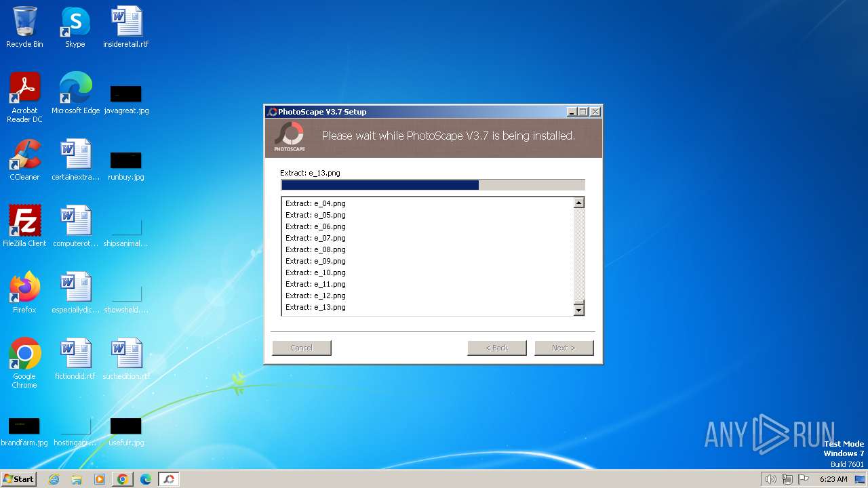Viewport: 868px width, 488px height.
Task: Select the certainextra document icon
Action: pos(75,160)
